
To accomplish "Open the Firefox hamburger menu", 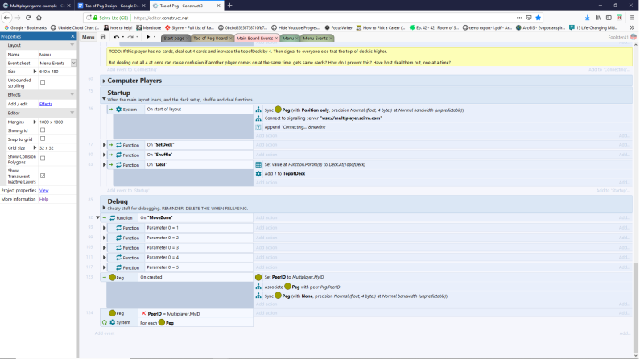I will [632, 18].
